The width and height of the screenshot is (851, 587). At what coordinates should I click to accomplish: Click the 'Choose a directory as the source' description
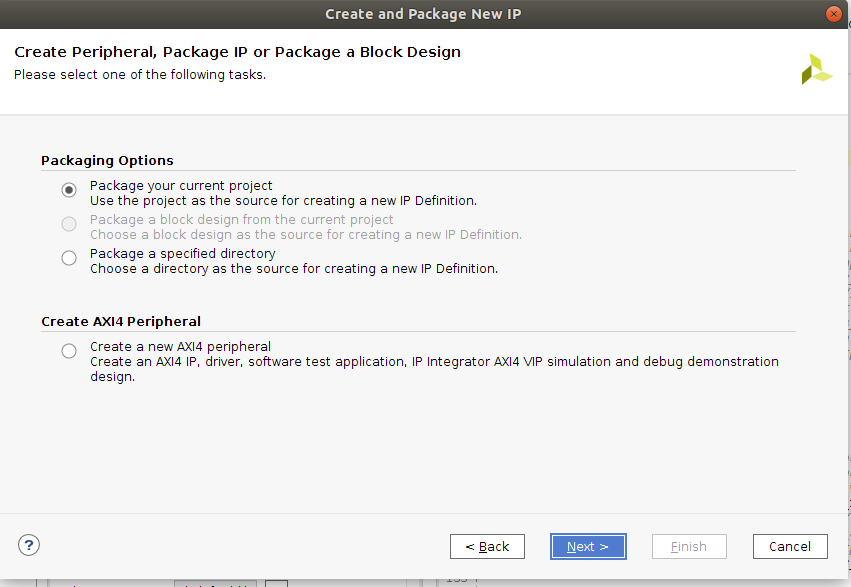coord(294,269)
